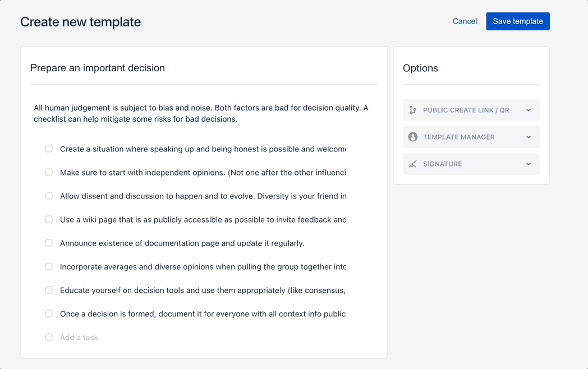
Task: Click the person icon beside Template Manager
Action: [413, 137]
